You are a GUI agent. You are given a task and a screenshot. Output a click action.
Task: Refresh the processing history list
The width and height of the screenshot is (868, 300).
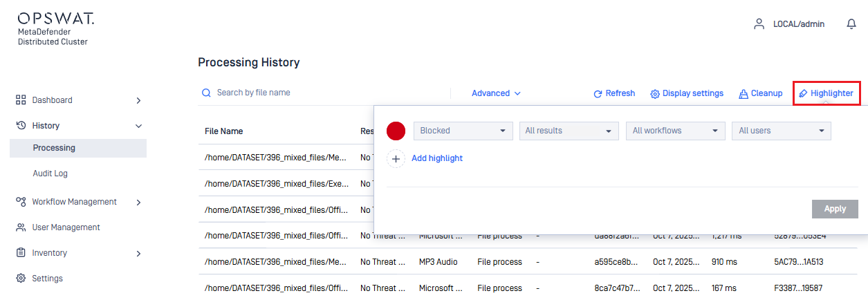pos(613,93)
